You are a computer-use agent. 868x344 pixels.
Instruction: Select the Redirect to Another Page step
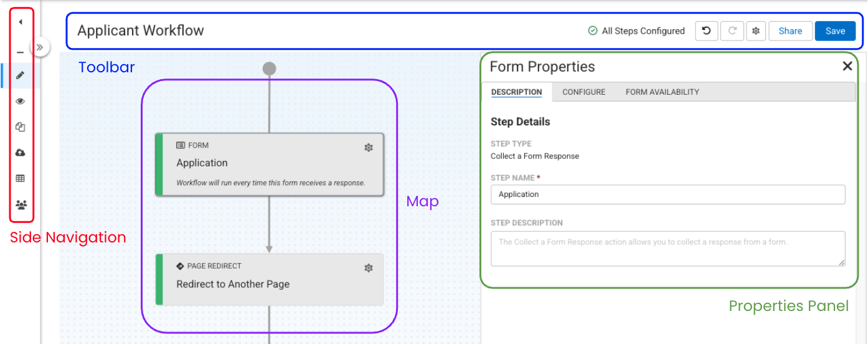270,279
